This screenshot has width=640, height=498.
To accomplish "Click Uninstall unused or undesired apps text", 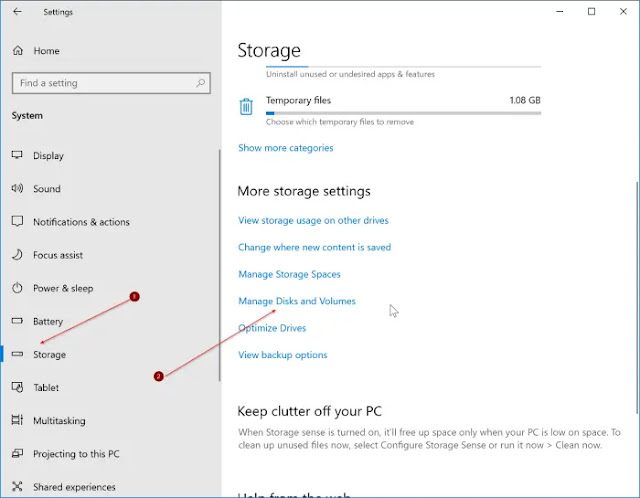I will (x=350, y=74).
